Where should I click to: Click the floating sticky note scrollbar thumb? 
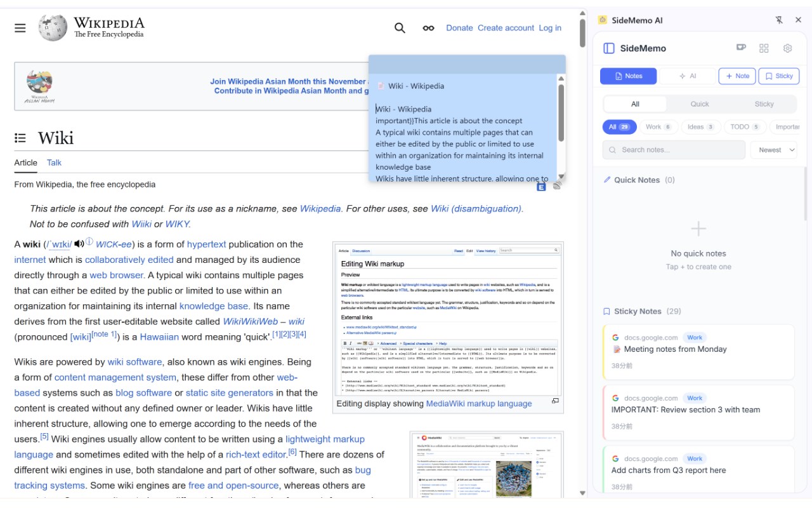pos(561,112)
